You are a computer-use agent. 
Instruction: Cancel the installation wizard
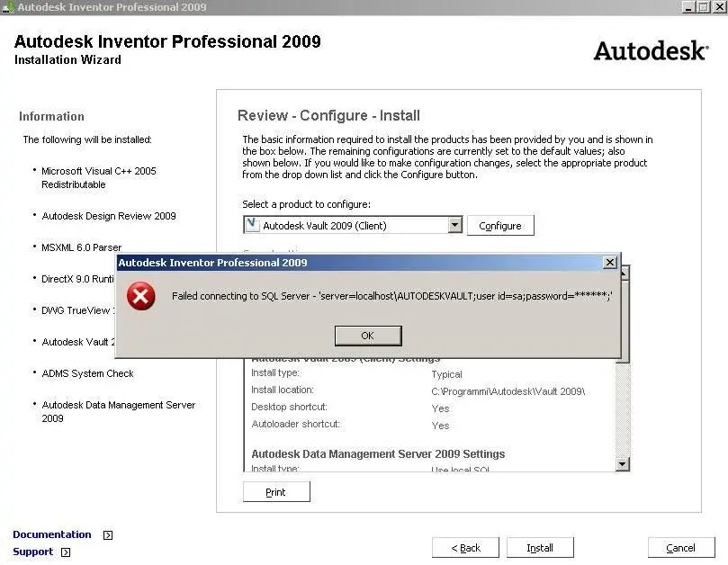(x=681, y=548)
